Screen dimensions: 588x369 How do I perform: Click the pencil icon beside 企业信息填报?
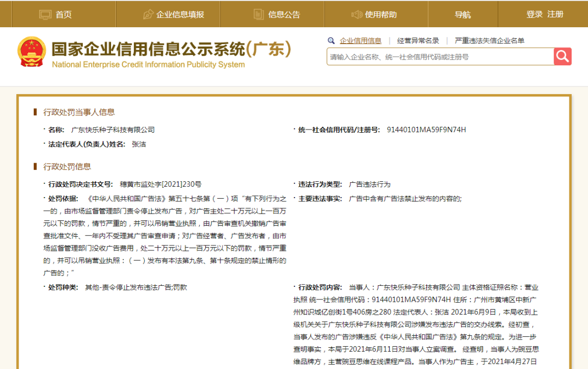(148, 15)
